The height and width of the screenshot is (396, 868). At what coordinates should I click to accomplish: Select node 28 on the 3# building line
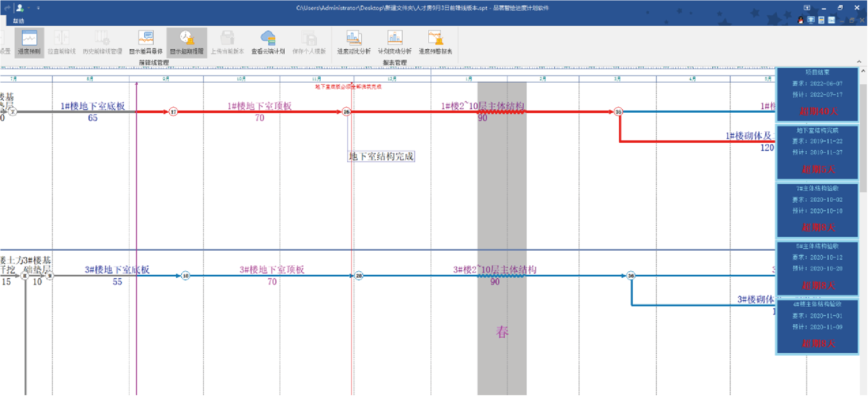point(359,276)
